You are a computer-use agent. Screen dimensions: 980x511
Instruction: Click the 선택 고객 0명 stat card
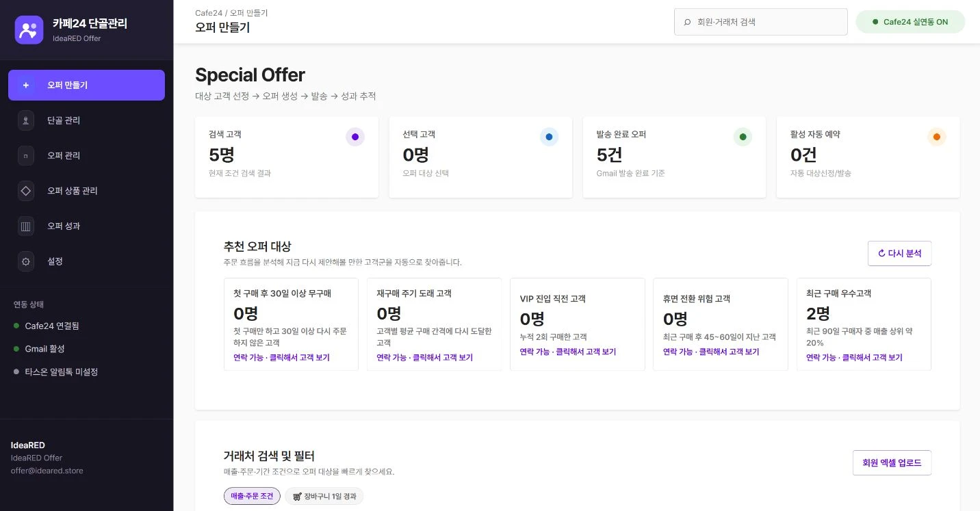point(480,157)
